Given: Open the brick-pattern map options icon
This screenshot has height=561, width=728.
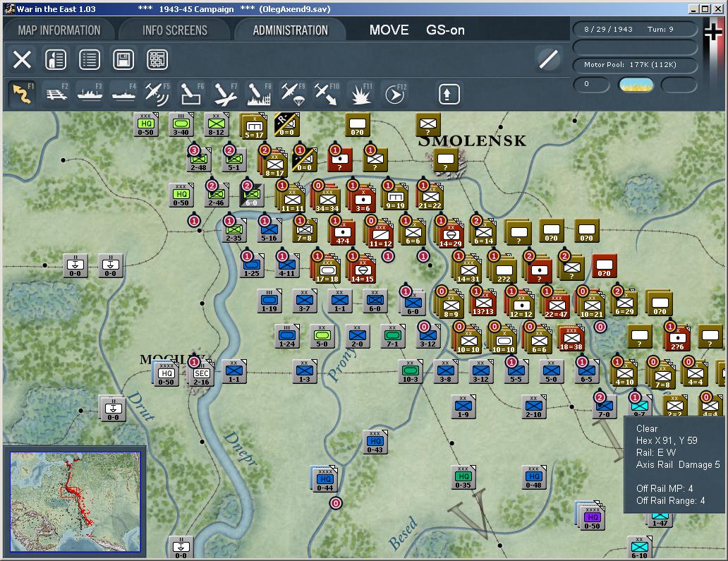Looking at the screenshot, I should (x=157, y=59).
